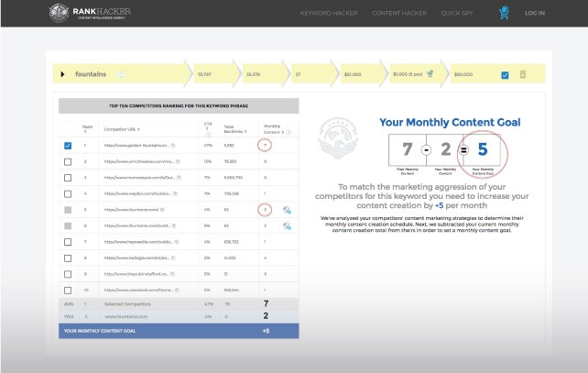Open the hayneedle competitor URL
The height and width of the screenshot is (373, 588).
(x=138, y=242)
